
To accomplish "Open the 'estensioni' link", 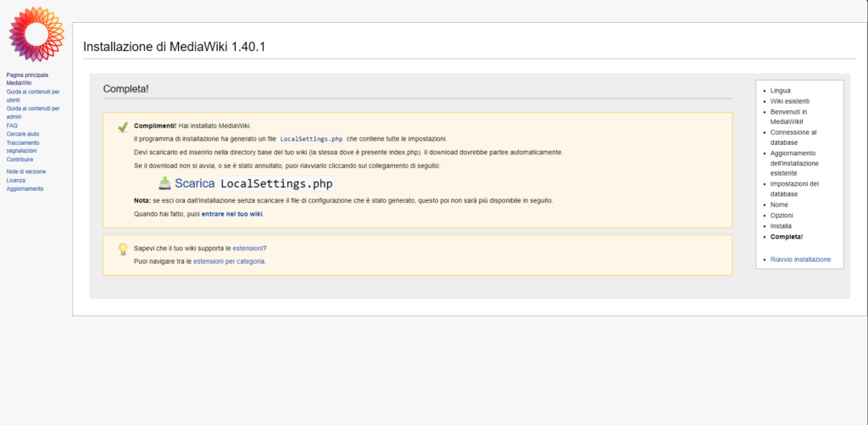I will (248, 249).
